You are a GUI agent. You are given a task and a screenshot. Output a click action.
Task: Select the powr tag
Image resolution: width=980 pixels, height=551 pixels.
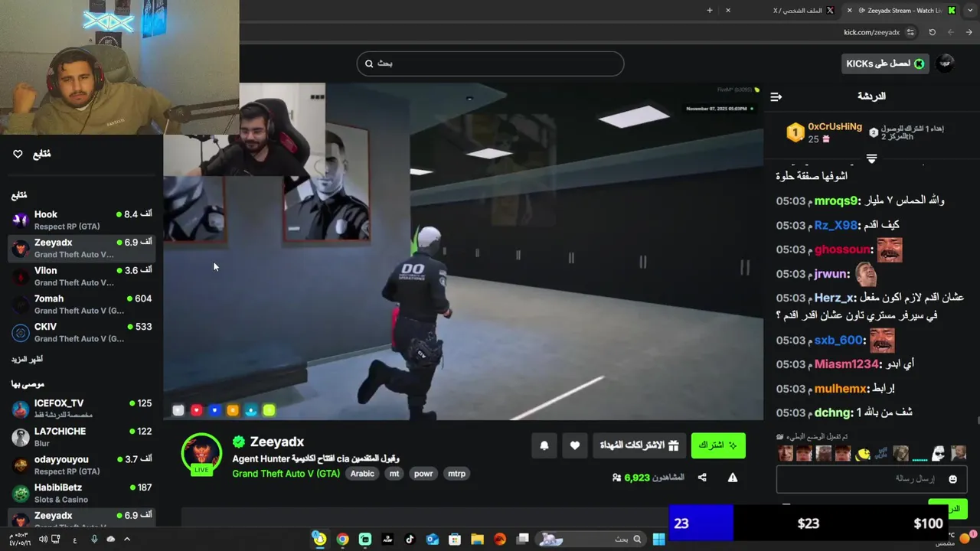pos(423,474)
